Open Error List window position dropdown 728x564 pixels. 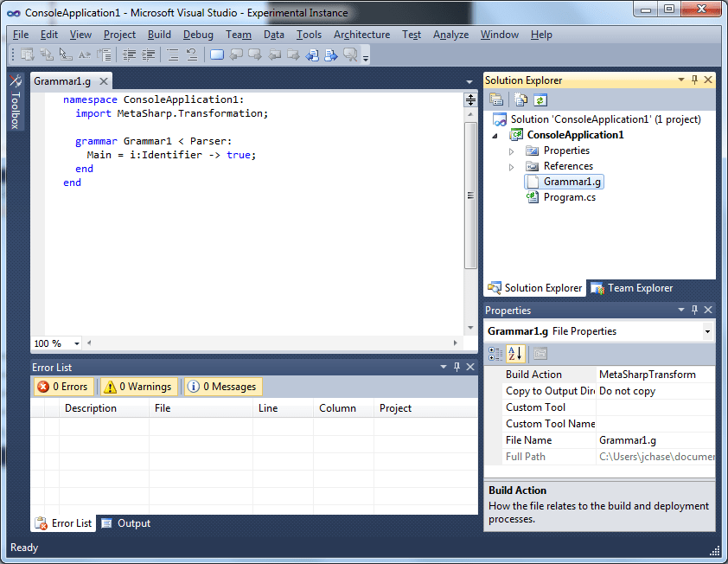(x=444, y=367)
